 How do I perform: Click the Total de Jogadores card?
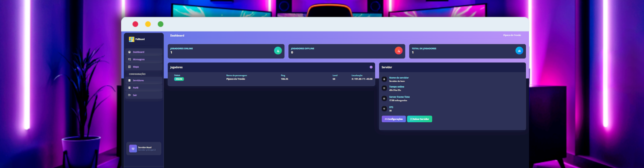coord(468,51)
